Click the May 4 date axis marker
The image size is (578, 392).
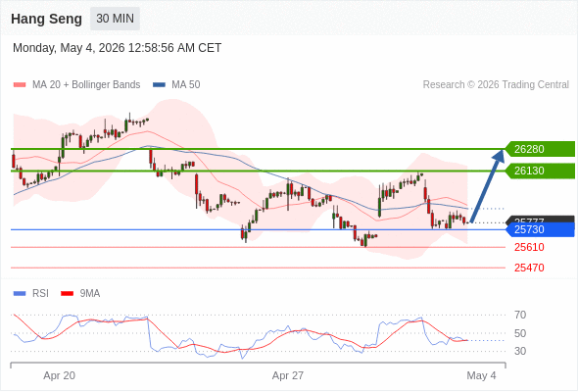pos(481,375)
